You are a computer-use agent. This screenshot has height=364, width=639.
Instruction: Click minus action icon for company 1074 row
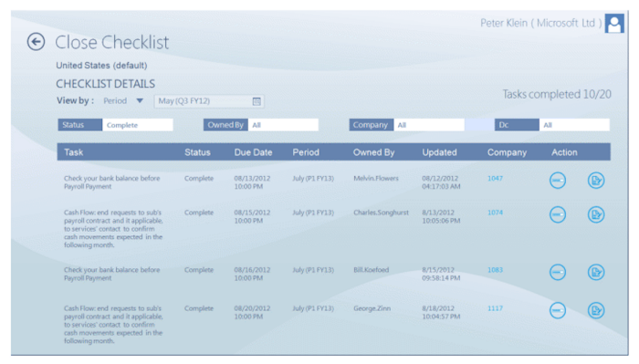pyautogui.click(x=558, y=214)
